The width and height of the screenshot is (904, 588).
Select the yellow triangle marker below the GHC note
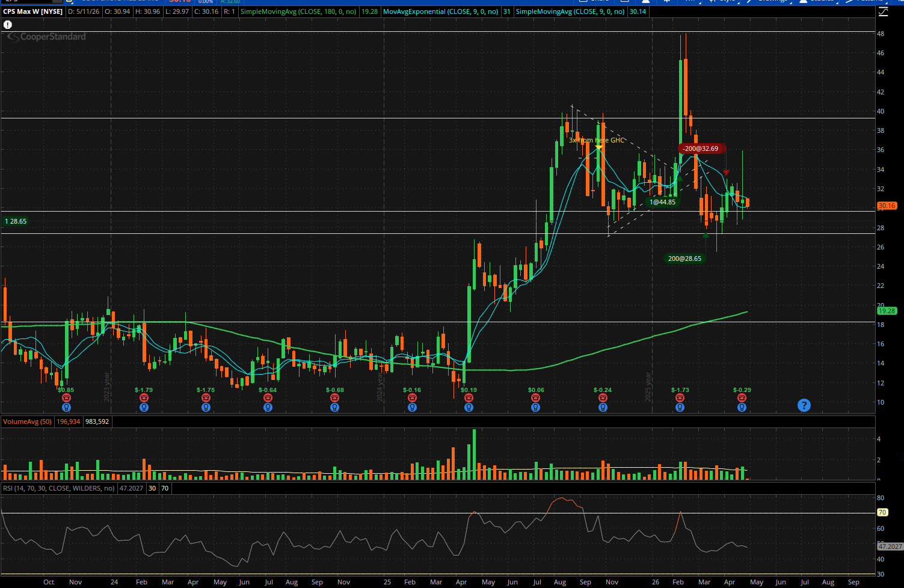point(598,147)
